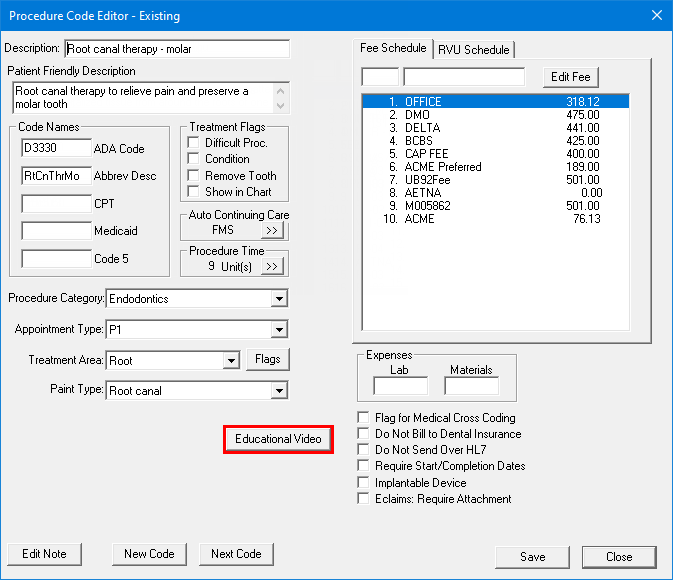Image resolution: width=673 pixels, height=580 pixels.
Task: Enable the Difficult Proc. checkbox
Action: coord(194,143)
